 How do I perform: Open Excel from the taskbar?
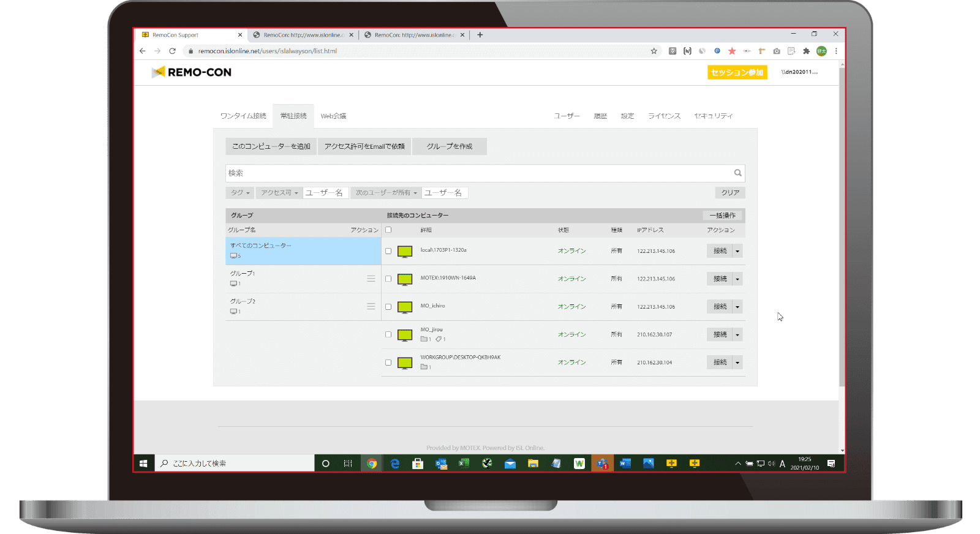[464, 464]
